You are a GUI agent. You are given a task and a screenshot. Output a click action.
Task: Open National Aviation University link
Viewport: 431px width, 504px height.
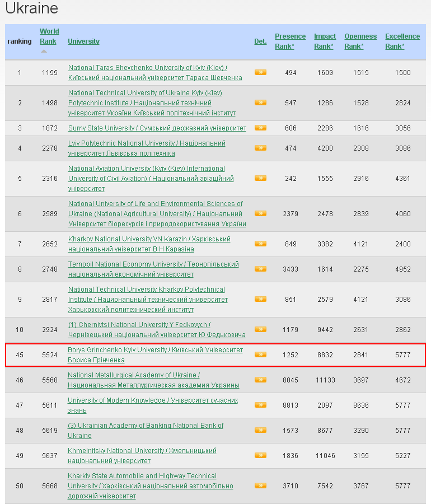(151, 179)
